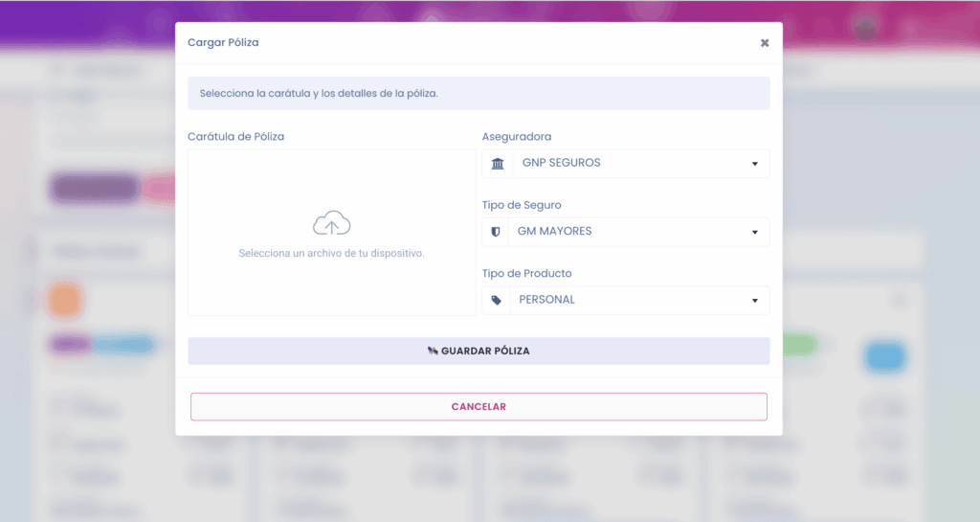Open the GM MAYORES select field
The height and width of the screenshot is (522, 980).
pyautogui.click(x=638, y=232)
